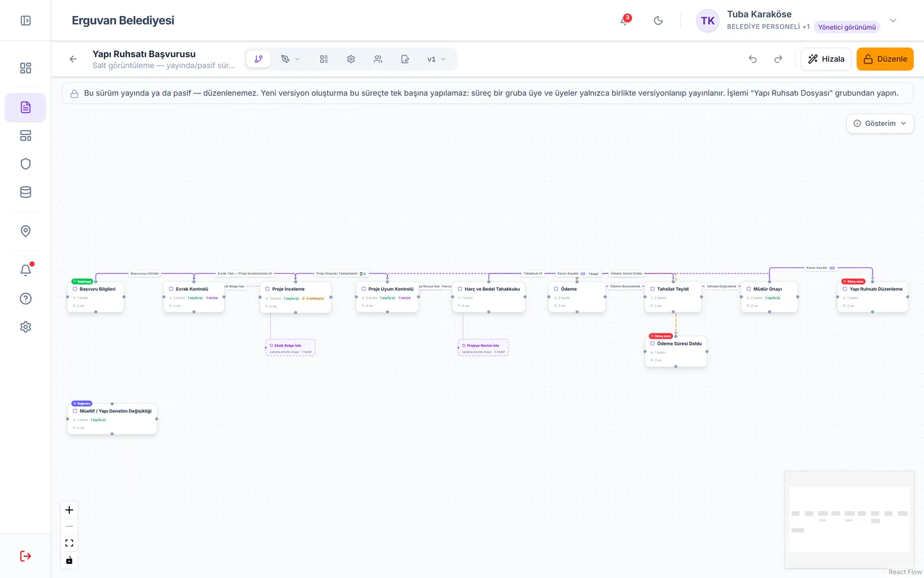Tick the Başvuru Bilgileri node checkbox
The width and height of the screenshot is (924, 578).
tap(75, 289)
